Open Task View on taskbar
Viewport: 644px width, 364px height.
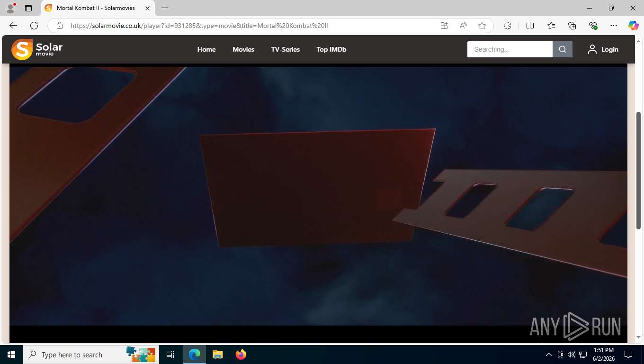(x=170, y=355)
